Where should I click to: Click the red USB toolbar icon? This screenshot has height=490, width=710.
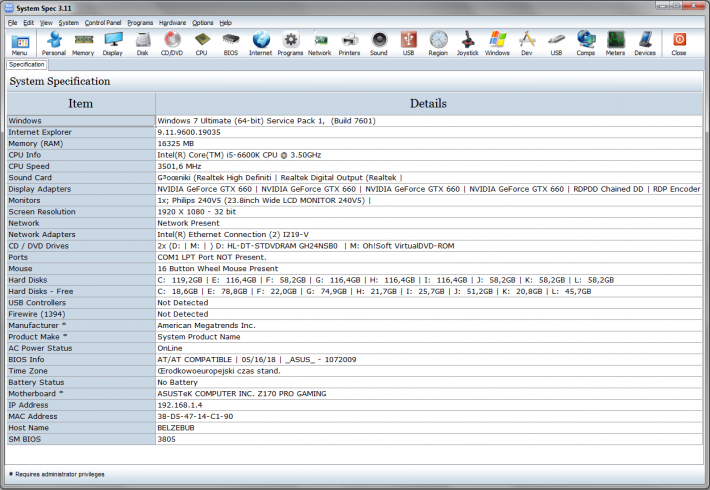coord(408,44)
